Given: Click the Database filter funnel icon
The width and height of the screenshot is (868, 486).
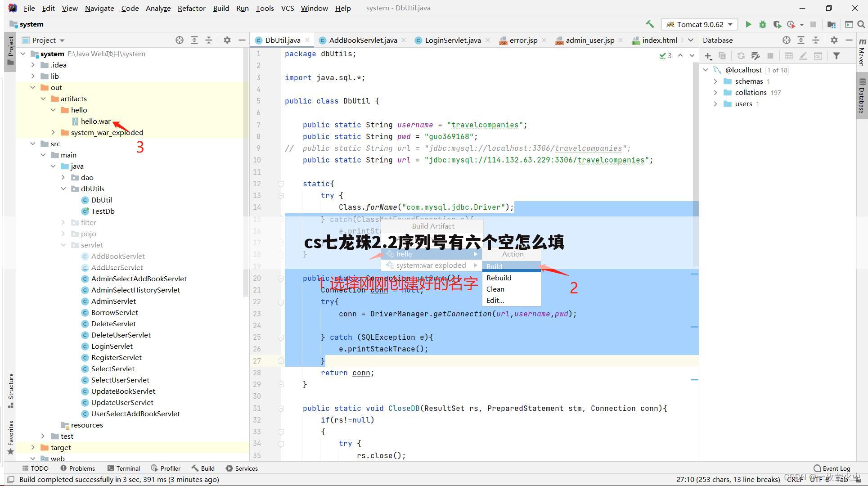Looking at the screenshot, I should [836, 56].
